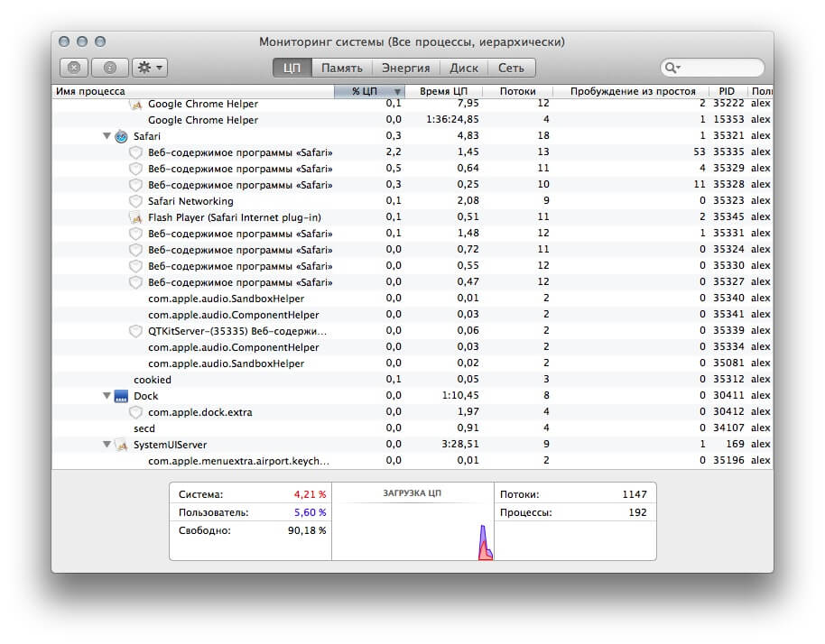
Task: Select the Safari Networking process
Action: (x=412, y=201)
